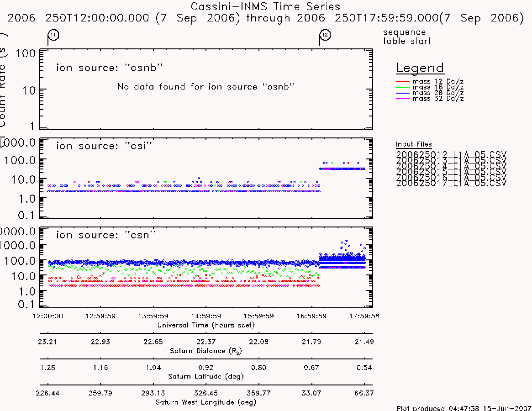
Task: Click Saturn latitude value 0.54
Action: tap(364, 368)
